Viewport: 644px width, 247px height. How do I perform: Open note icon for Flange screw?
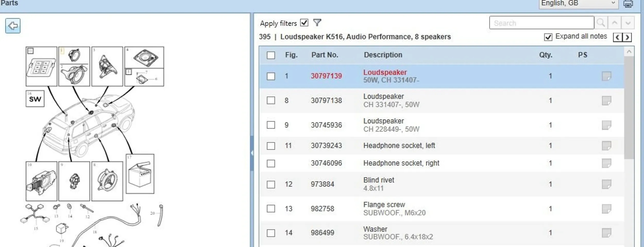pos(606,209)
